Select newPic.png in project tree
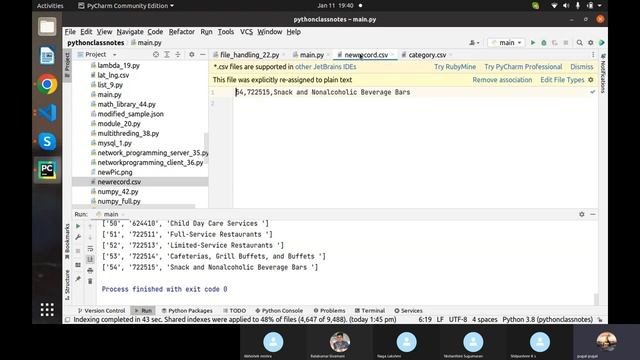 tap(115, 172)
